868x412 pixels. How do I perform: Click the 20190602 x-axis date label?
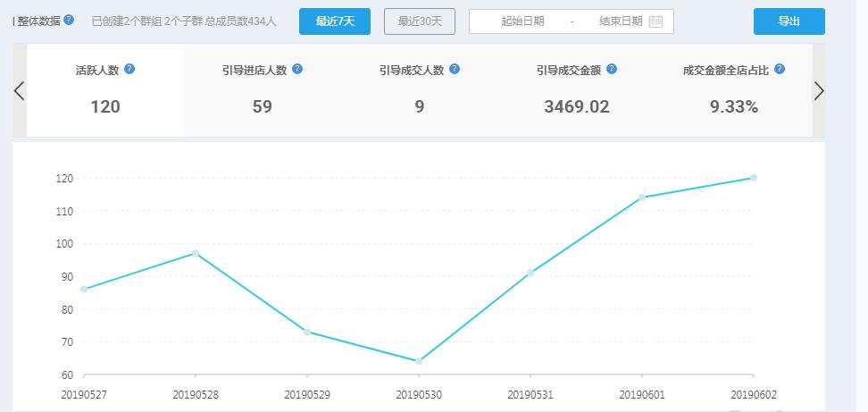click(x=754, y=395)
